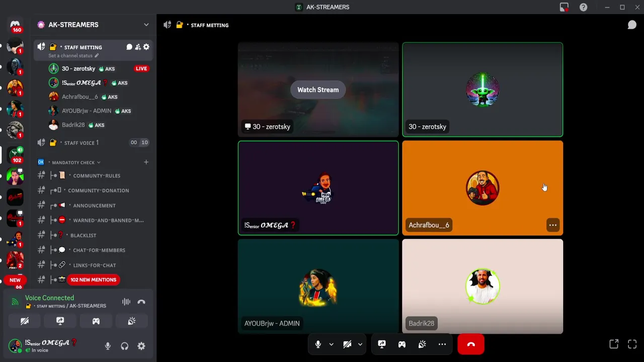Share your screen from bottom call bar
The image size is (644, 362).
pyautogui.click(x=382, y=344)
